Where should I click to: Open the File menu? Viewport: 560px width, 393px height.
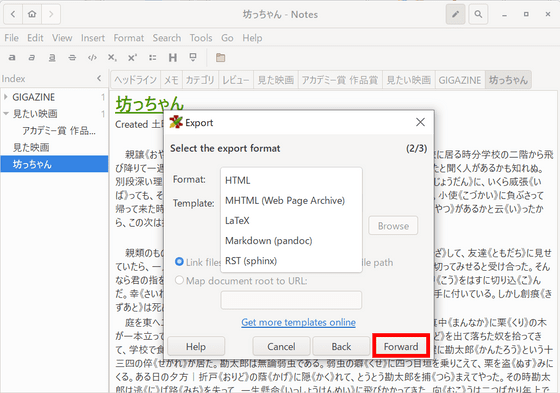(11, 38)
